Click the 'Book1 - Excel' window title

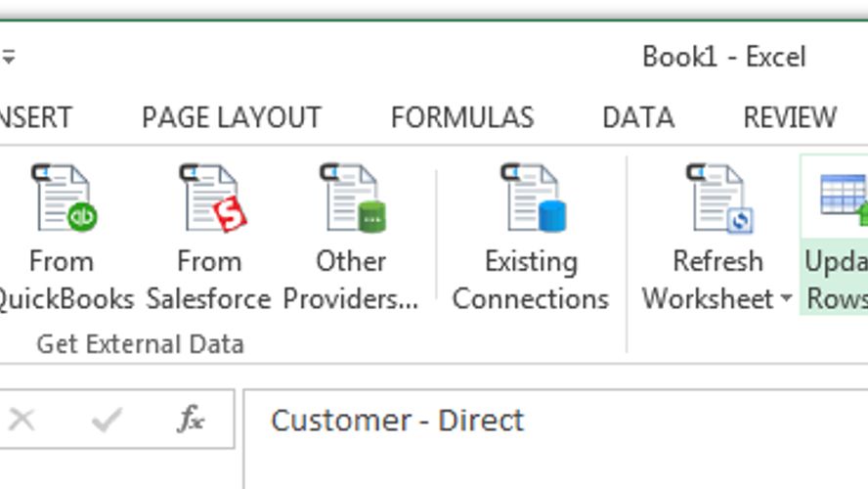pos(723,57)
